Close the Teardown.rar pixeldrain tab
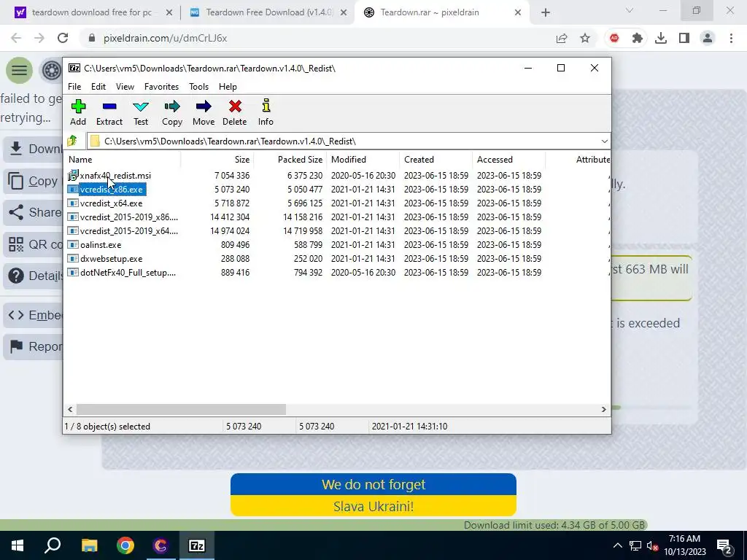This screenshot has width=747, height=560. click(x=518, y=12)
